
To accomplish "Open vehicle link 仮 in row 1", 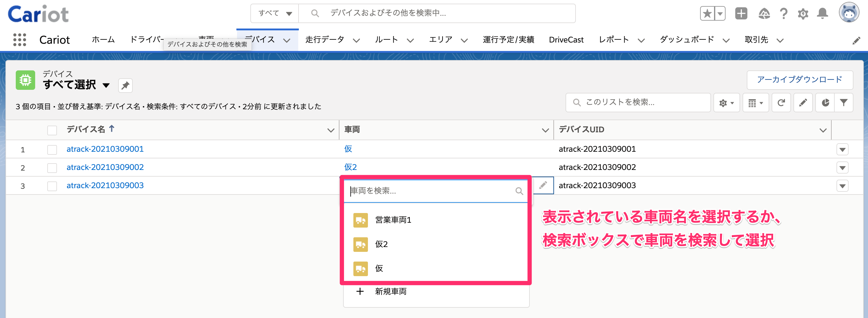I will pyautogui.click(x=348, y=149).
